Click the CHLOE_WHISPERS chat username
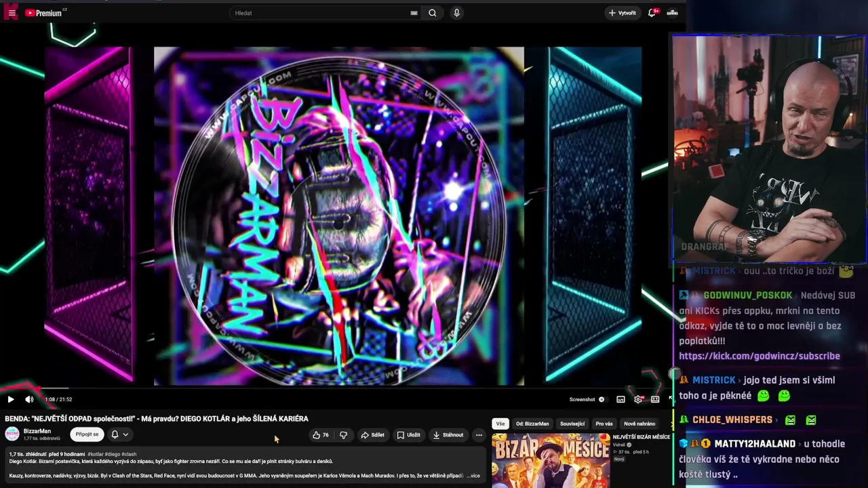The width and height of the screenshot is (868, 488). click(732, 420)
